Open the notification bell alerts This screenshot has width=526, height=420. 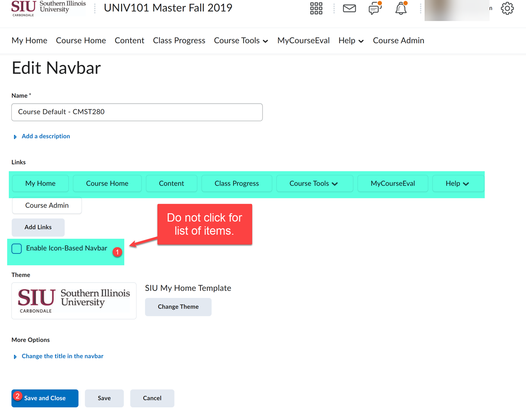400,8
